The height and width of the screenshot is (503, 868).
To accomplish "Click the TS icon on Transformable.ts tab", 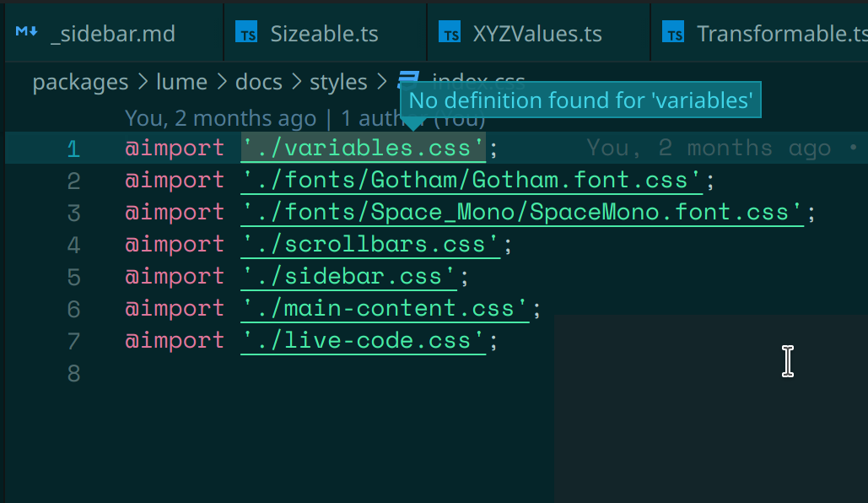I will [674, 33].
